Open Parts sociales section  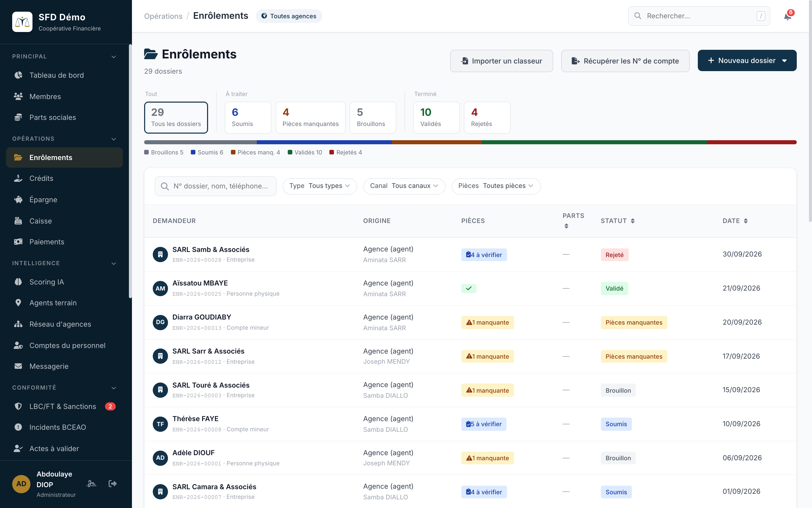pos(64,117)
